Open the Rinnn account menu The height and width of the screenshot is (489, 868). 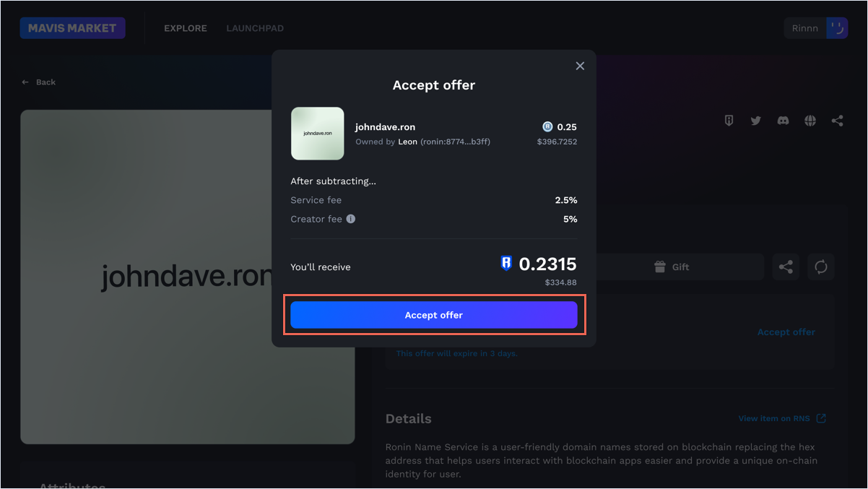pyautogui.click(x=805, y=28)
